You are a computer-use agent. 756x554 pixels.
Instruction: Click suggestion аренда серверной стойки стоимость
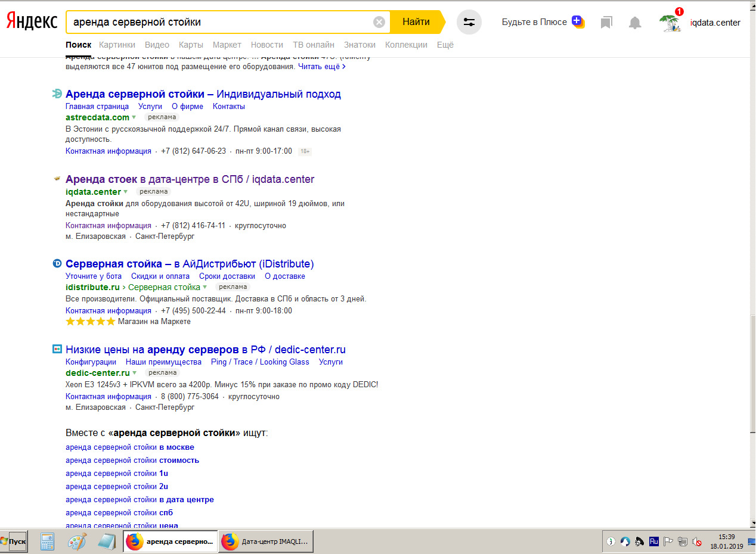[x=132, y=460]
